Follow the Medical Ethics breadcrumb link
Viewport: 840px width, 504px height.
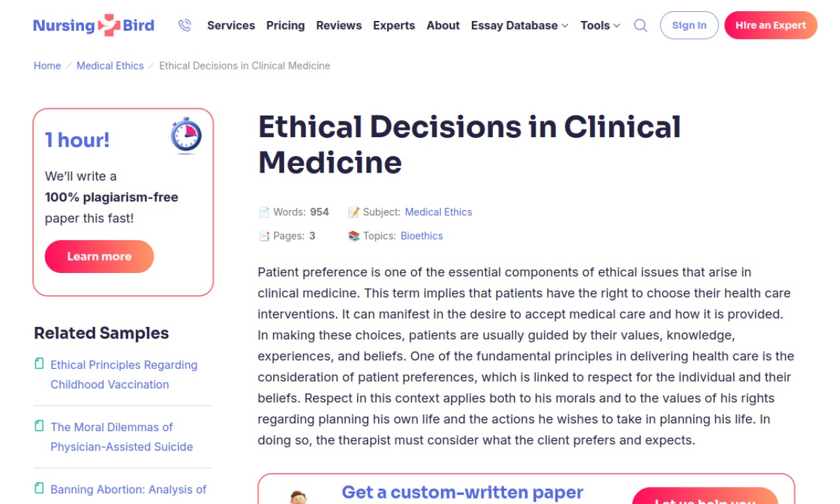(110, 66)
